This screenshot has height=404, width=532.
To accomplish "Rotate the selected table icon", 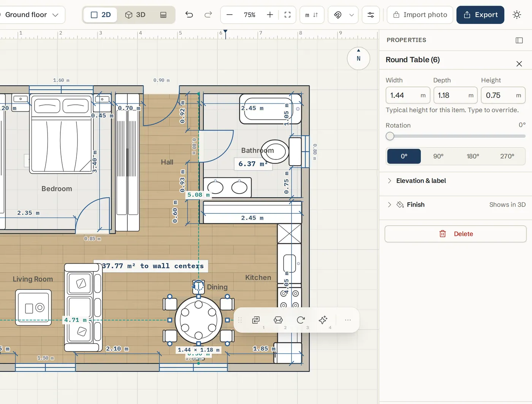I will point(301,320).
